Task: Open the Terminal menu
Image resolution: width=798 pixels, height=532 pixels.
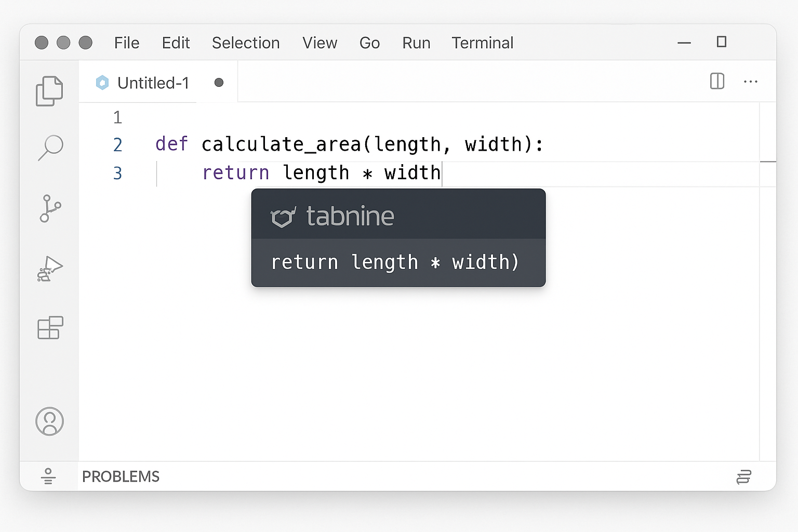Action: pyautogui.click(x=482, y=43)
